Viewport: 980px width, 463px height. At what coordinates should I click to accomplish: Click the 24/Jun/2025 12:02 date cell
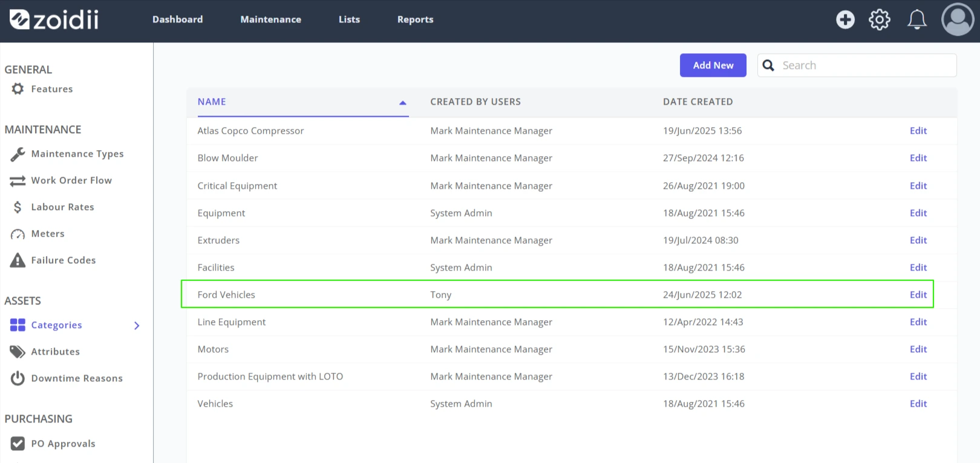(702, 295)
